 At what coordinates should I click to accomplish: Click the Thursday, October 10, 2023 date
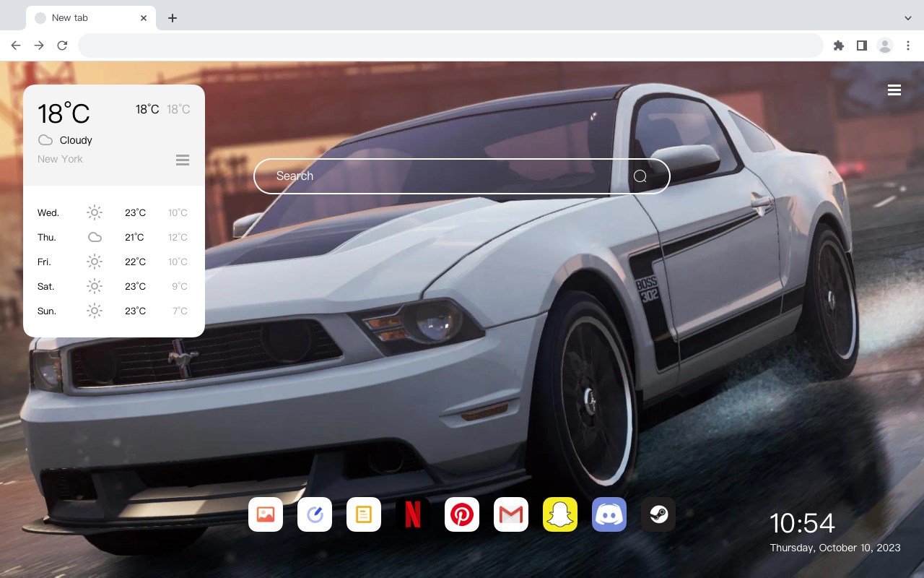[x=835, y=548]
